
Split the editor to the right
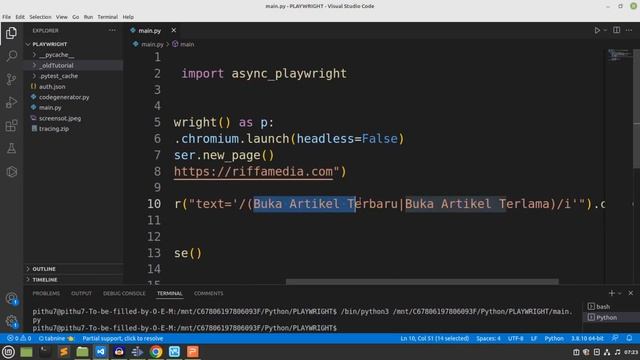pos(616,30)
